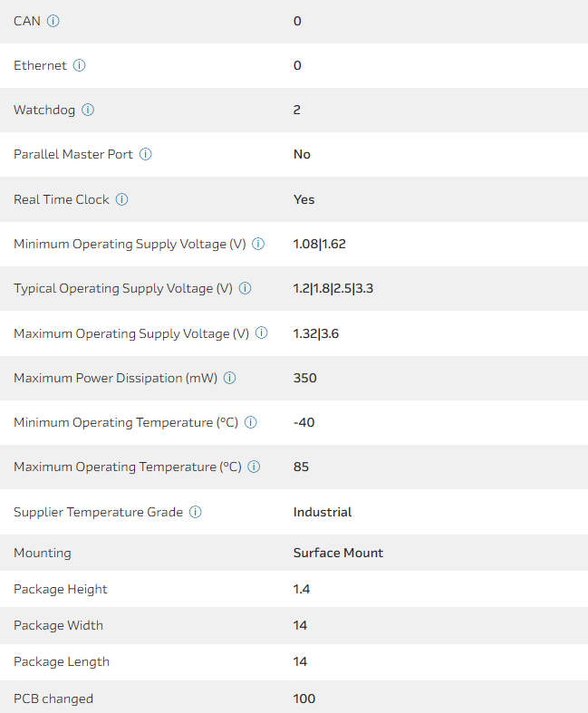588x713 pixels.
Task: Select the 1.2|1.8|2.5|3.3 voltage value
Action: tap(333, 288)
